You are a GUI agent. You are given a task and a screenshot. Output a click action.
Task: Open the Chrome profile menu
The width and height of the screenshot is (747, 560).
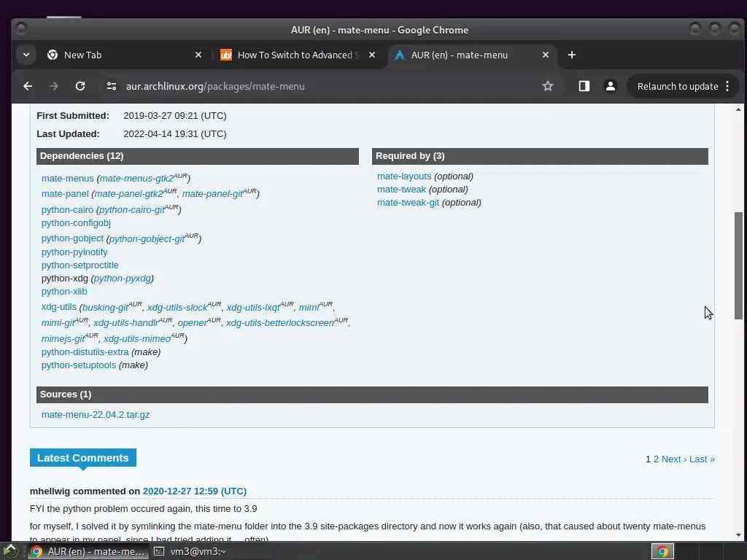tap(611, 86)
